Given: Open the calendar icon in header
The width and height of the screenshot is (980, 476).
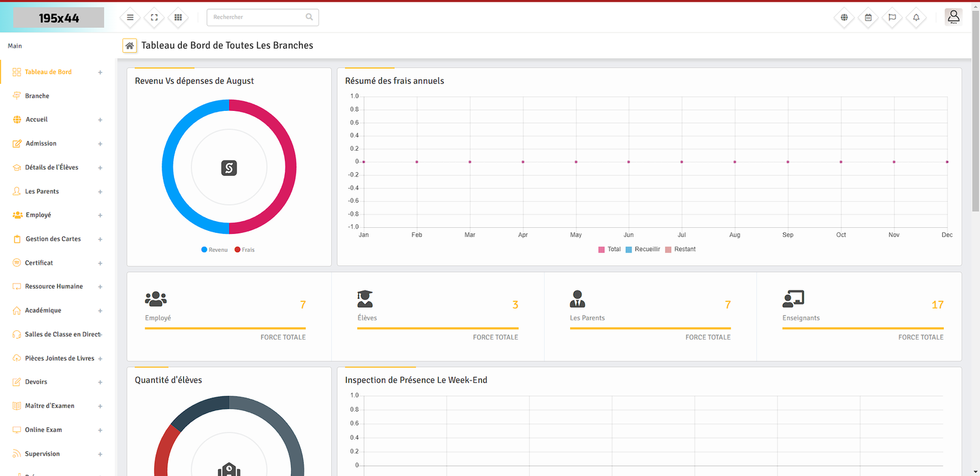Looking at the screenshot, I should [x=868, y=18].
